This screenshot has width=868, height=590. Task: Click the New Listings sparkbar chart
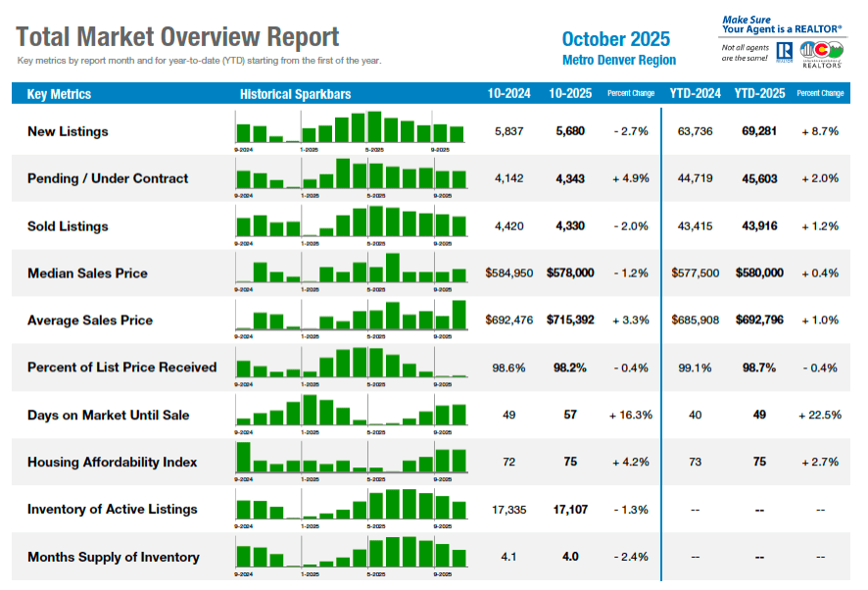tap(351, 129)
